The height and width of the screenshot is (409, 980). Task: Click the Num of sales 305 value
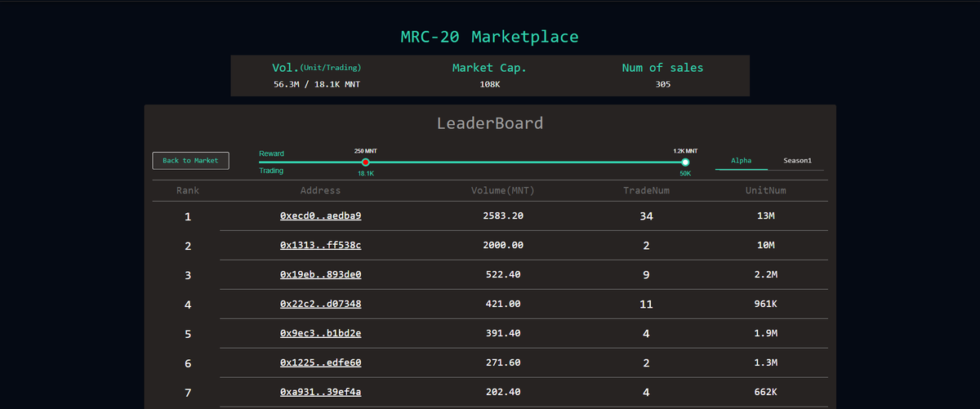tap(662, 84)
